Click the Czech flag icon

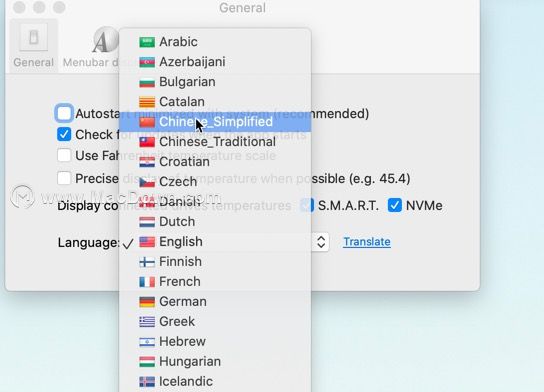point(147,182)
